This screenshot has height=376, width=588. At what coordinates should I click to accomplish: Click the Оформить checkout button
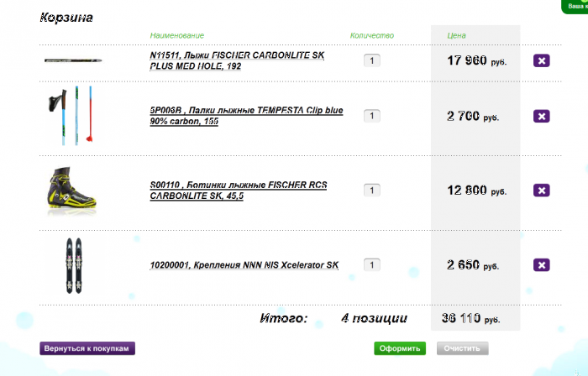[400, 348]
